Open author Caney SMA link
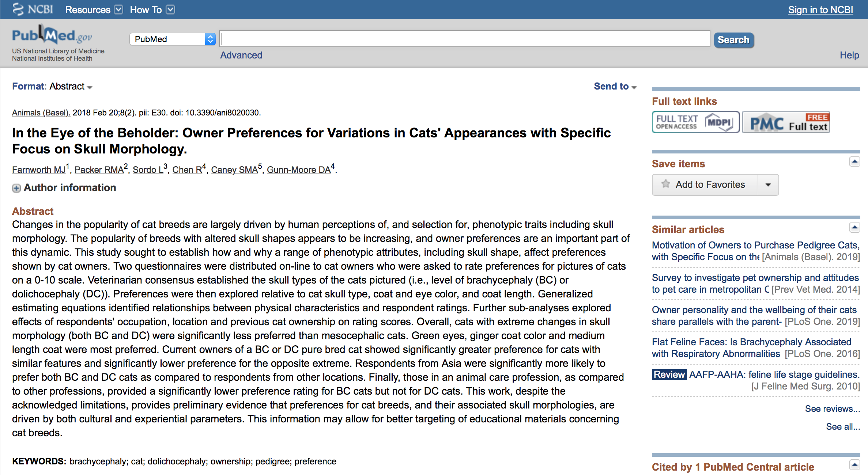Image resolution: width=868 pixels, height=475 pixels. click(234, 170)
